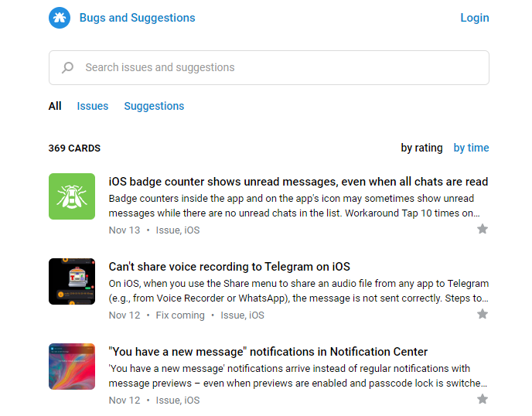Focus the search issues and suggestions field

(x=269, y=67)
